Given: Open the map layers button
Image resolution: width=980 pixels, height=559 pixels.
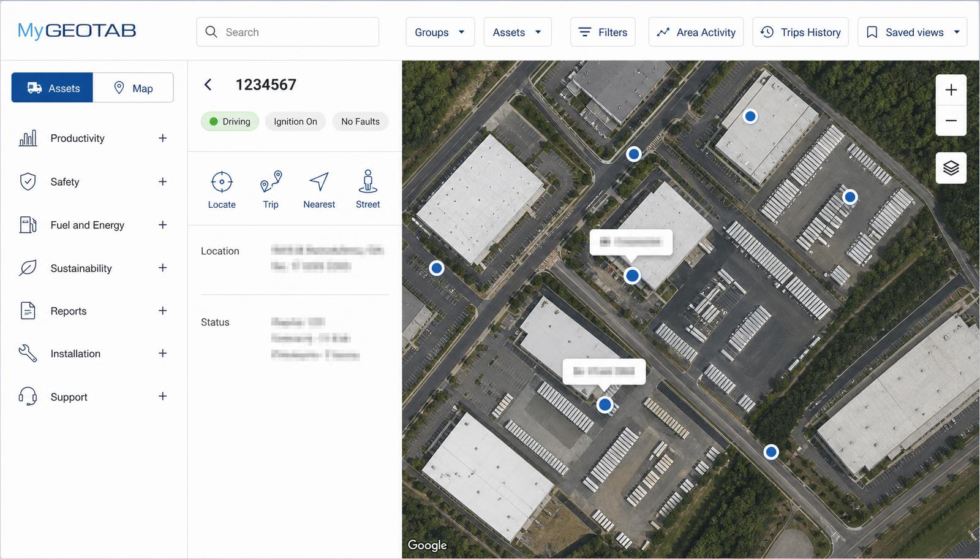Looking at the screenshot, I should [951, 168].
